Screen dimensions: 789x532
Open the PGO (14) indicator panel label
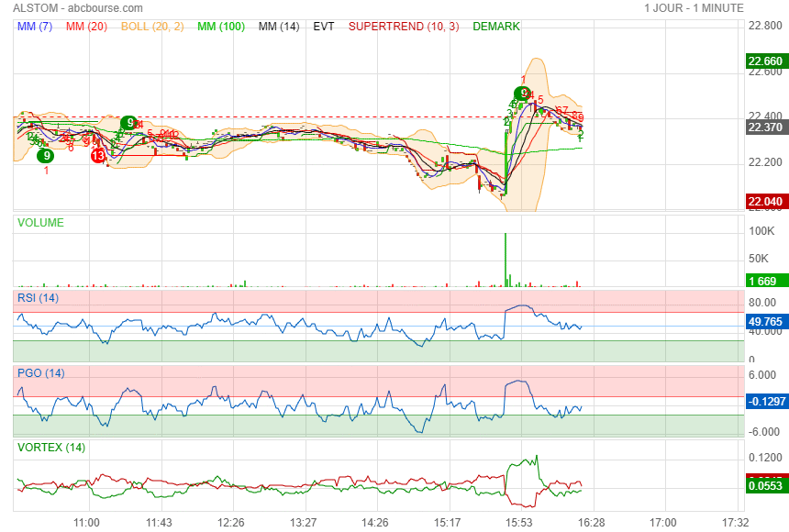click(x=41, y=372)
